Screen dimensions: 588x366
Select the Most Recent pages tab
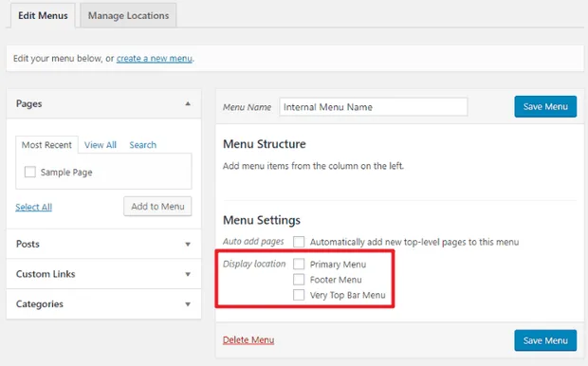point(46,145)
